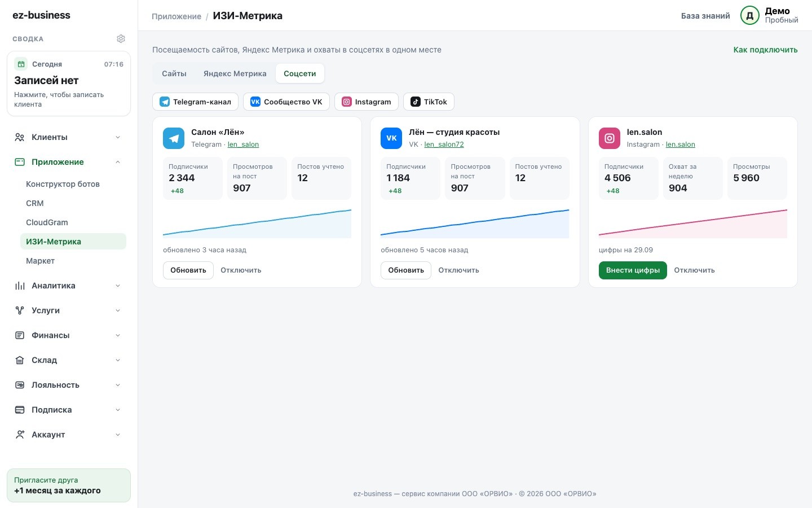Add a TikTok connection
Screen dimensions: 812x508
(429, 102)
